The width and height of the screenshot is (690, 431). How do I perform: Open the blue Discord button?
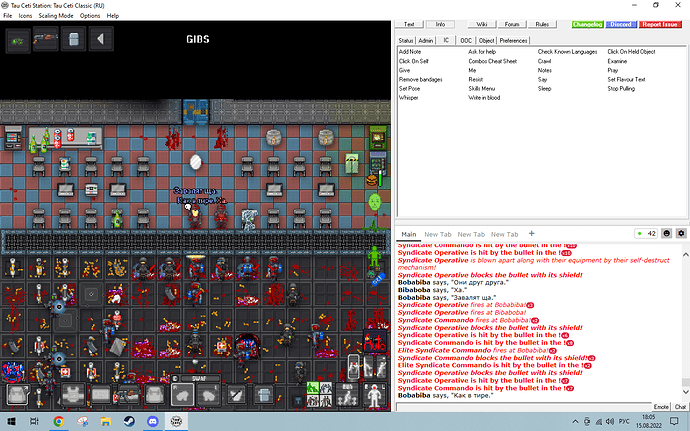click(621, 24)
